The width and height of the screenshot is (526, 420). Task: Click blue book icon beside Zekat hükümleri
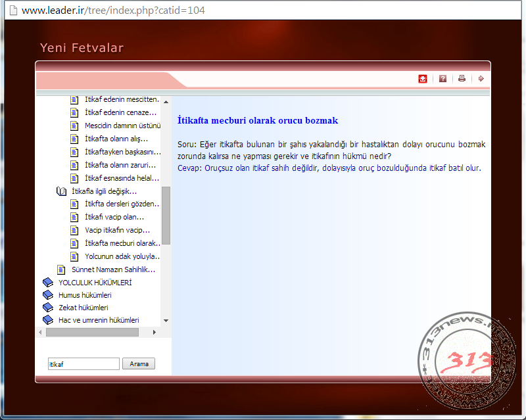click(x=48, y=308)
